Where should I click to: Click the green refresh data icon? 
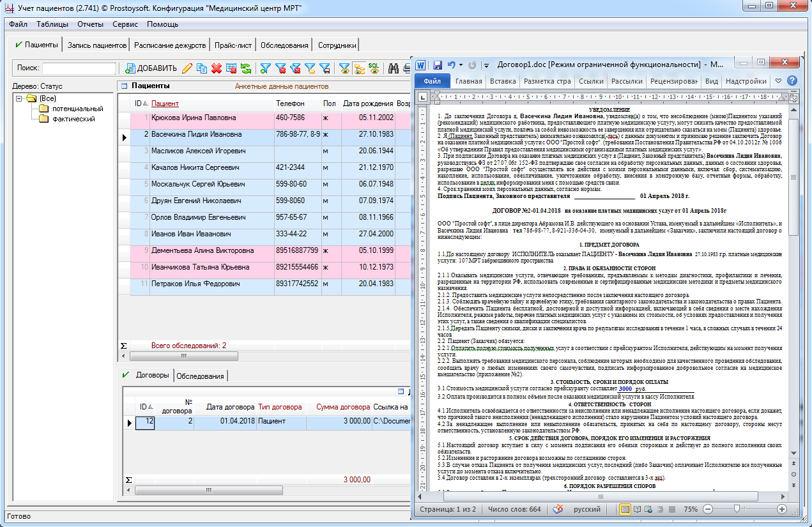pyautogui.click(x=245, y=68)
